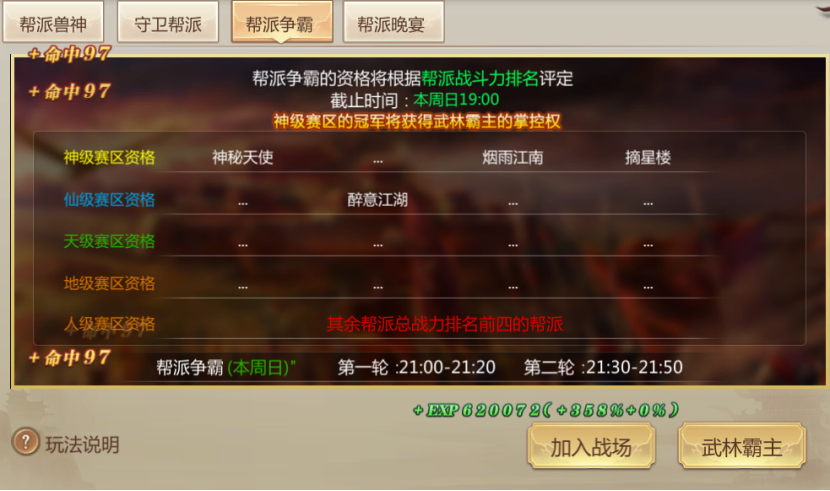The height and width of the screenshot is (491, 830).
Task: Click the 神级赛区资格 row label
Action: point(110,157)
